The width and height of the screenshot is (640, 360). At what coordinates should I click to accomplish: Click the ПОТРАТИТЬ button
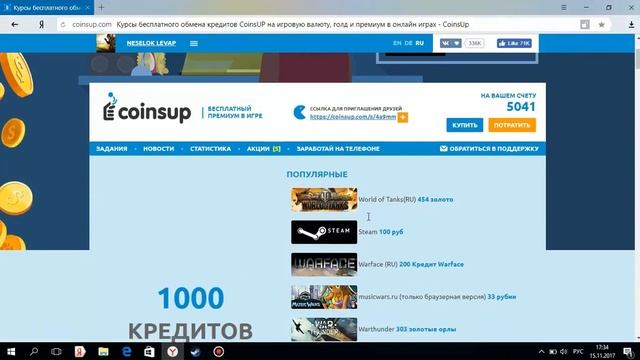click(x=512, y=125)
